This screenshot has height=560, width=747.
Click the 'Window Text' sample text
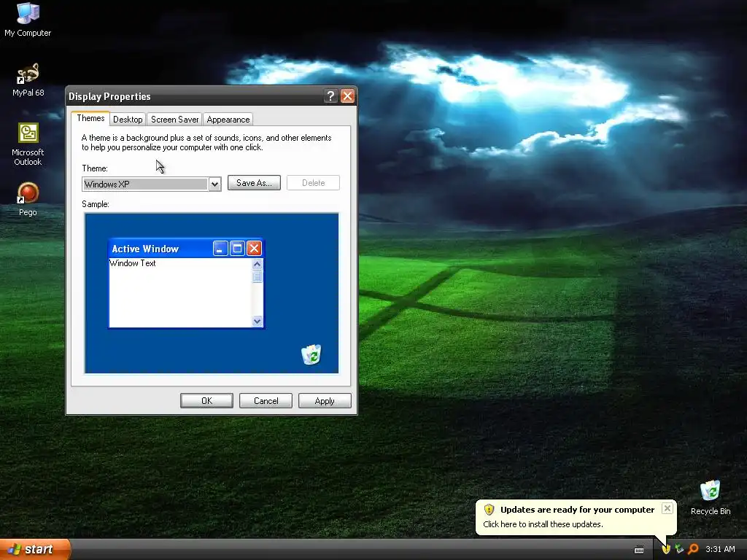click(x=133, y=263)
